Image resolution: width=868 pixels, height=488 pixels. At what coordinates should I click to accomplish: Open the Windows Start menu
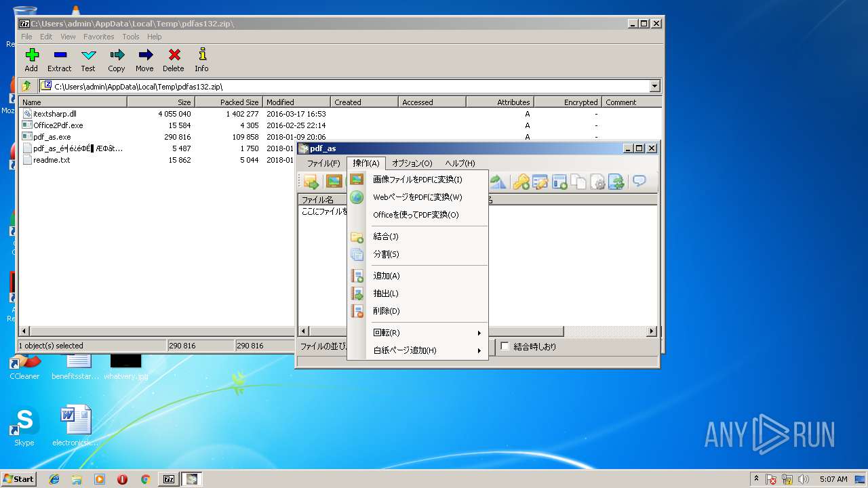(x=18, y=479)
